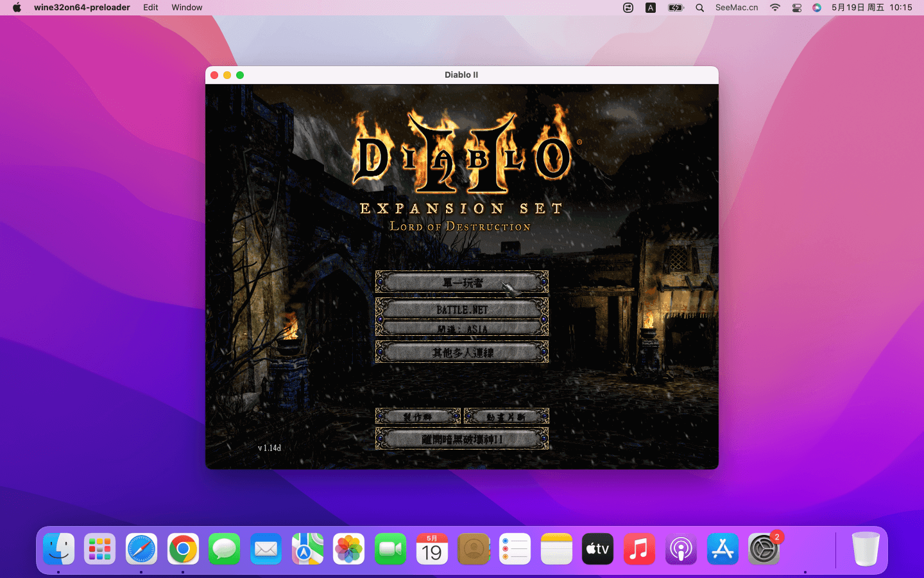
Task: Open System Preferences from the dock
Action: coord(764,549)
